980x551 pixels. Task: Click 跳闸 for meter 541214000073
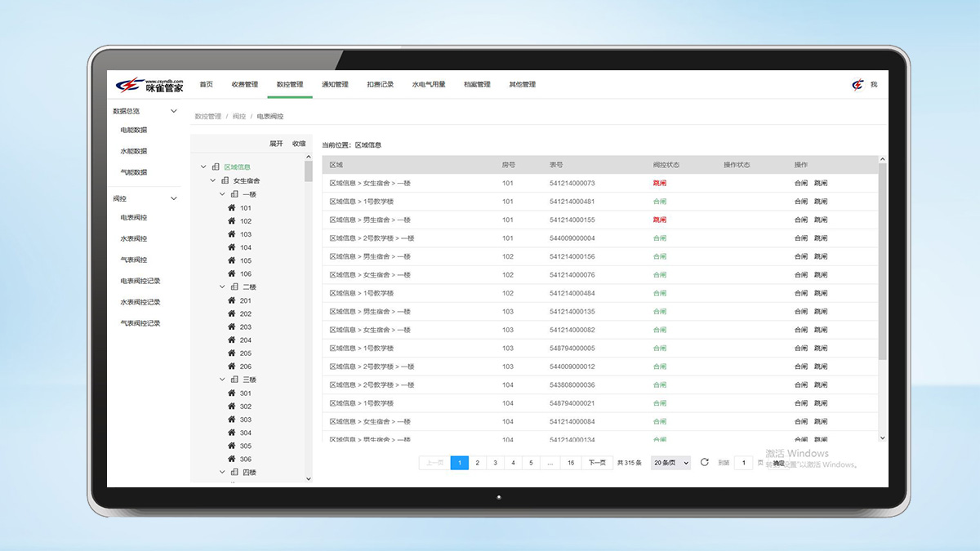click(x=821, y=184)
